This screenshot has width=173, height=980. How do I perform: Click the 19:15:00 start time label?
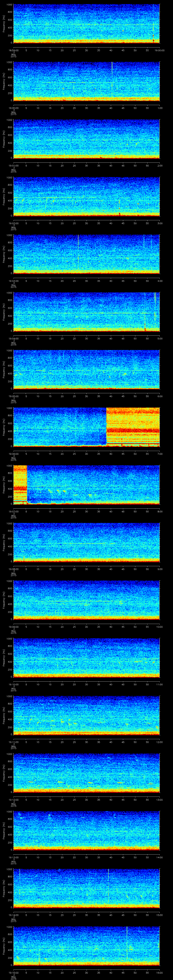[13, 972]
